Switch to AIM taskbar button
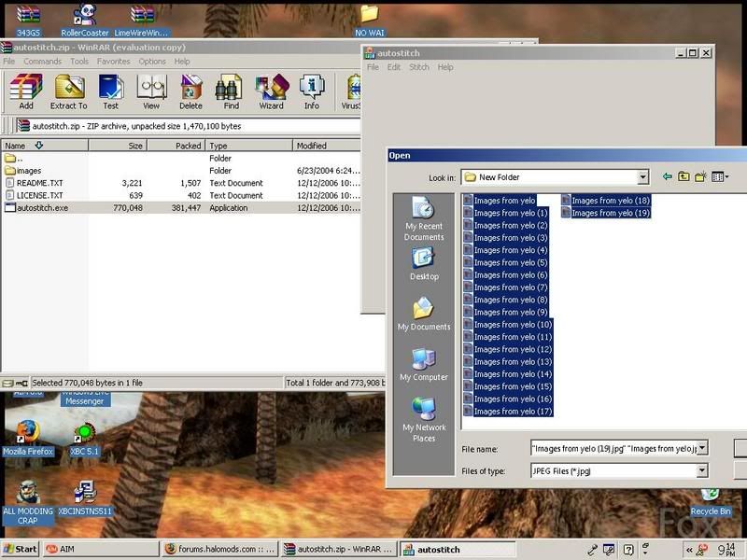 (100, 549)
